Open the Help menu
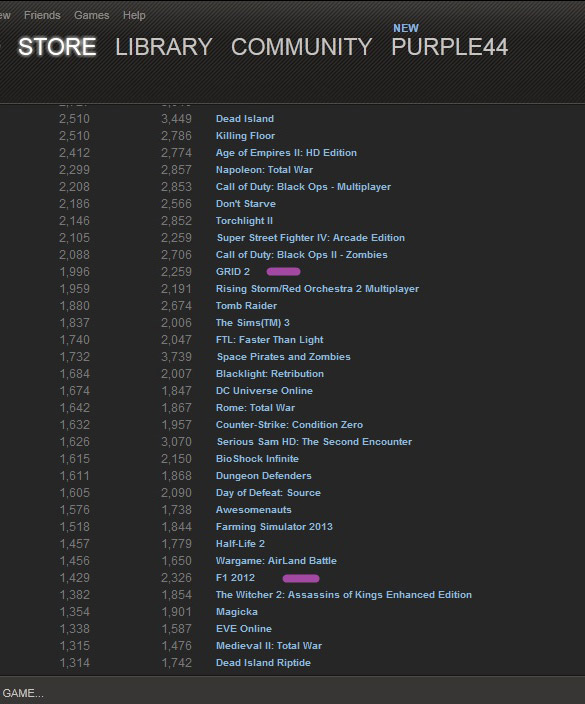 tap(134, 15)
